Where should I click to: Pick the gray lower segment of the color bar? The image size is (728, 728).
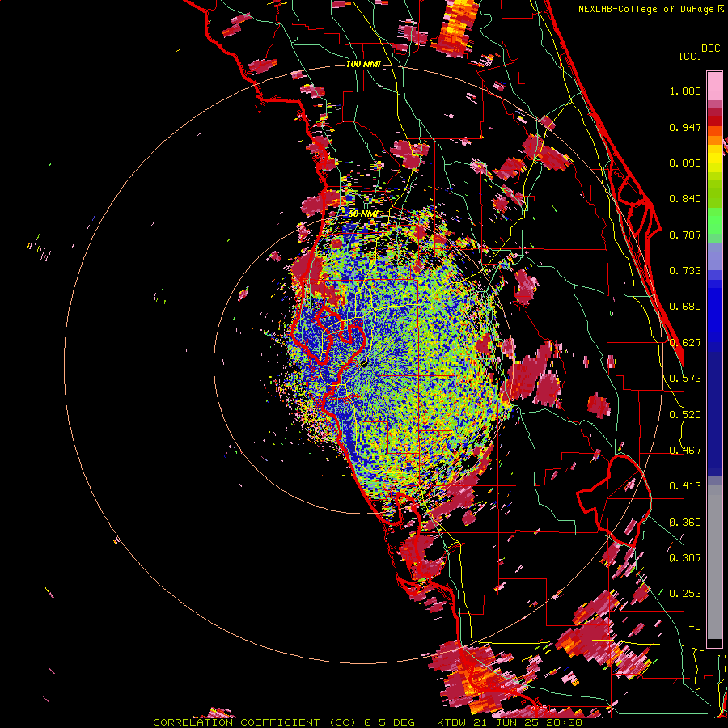(714, 562)
